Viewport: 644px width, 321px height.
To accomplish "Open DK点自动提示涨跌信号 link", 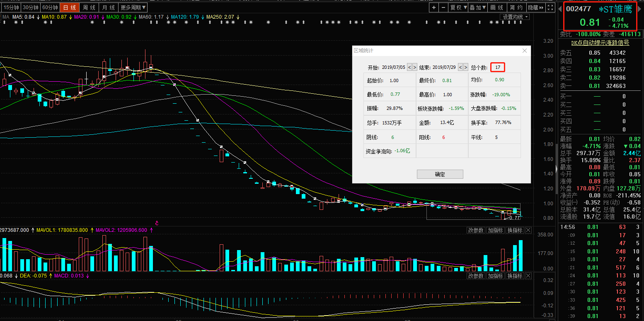I will pos(600,43).
